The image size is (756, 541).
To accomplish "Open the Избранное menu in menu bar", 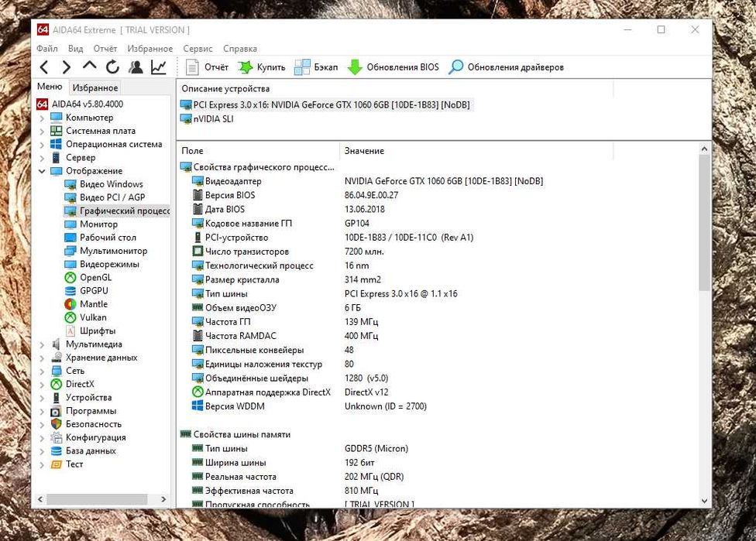I will coord(150,49).
